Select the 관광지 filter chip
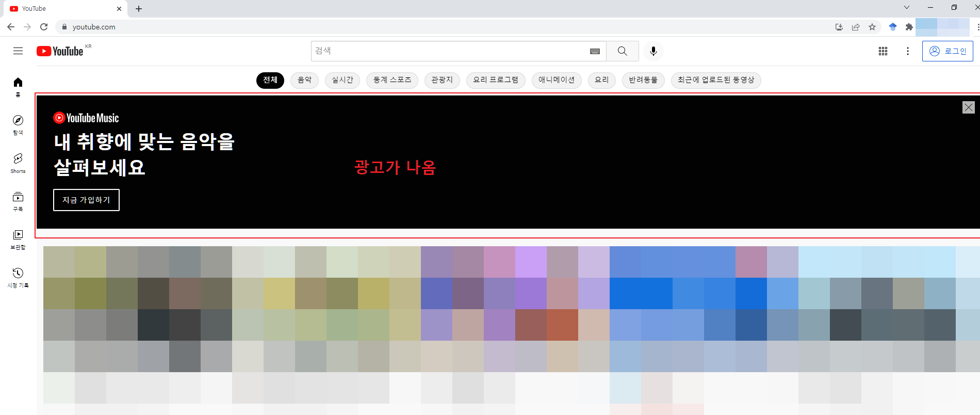Viewport: 980px width, 415px height. pos(442,80)
